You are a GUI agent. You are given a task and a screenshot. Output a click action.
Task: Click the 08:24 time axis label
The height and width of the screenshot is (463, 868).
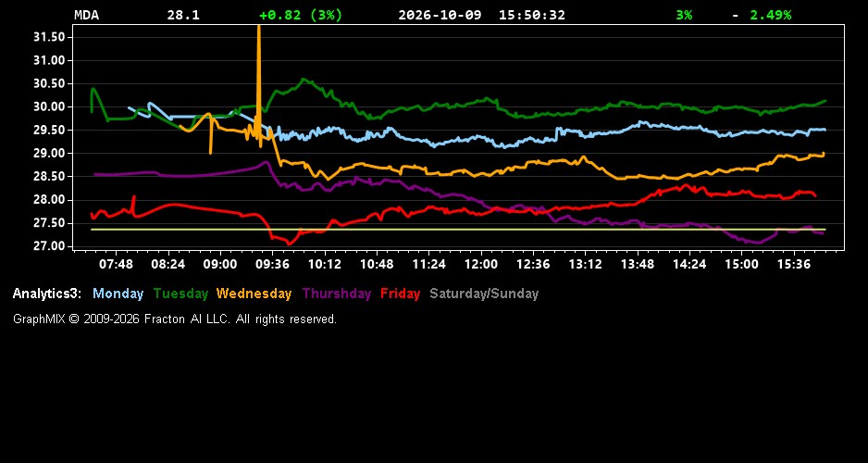point(168,265)
